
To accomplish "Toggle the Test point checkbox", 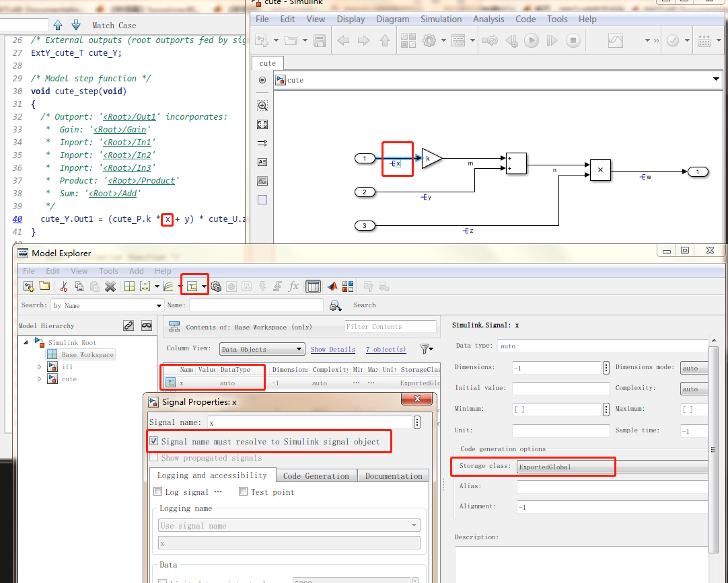I will 243,492.
